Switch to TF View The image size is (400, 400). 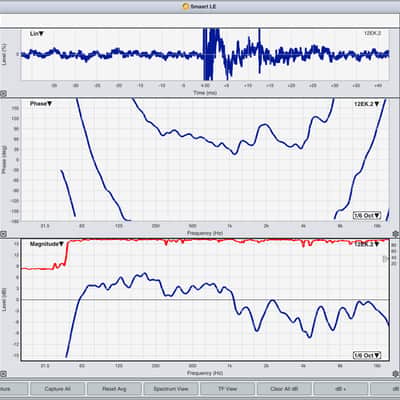[x=227, y=389]
